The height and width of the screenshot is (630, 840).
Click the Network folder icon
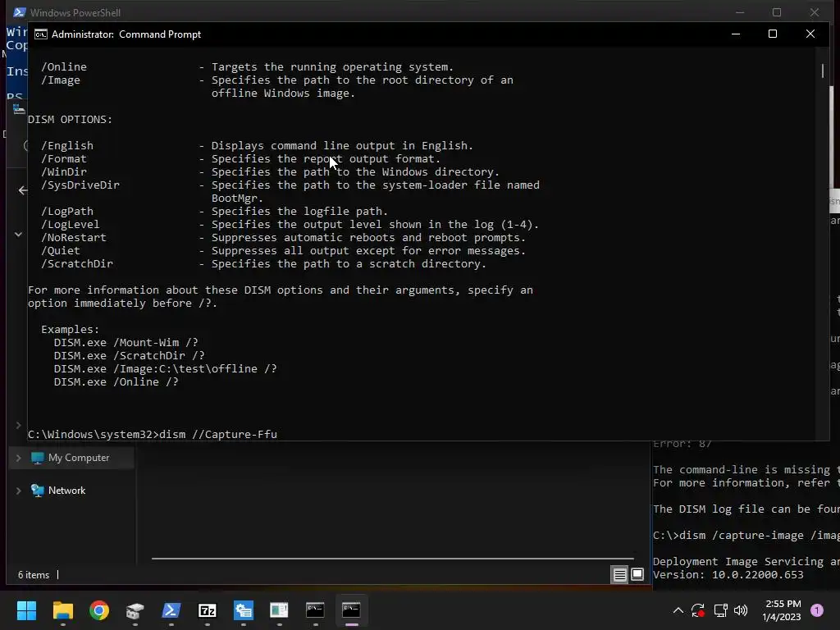[37, 491]
